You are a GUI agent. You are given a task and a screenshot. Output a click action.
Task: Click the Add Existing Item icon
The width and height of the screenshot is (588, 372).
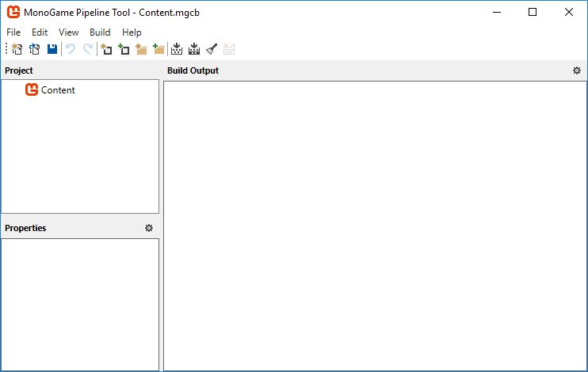pos(124,49)
